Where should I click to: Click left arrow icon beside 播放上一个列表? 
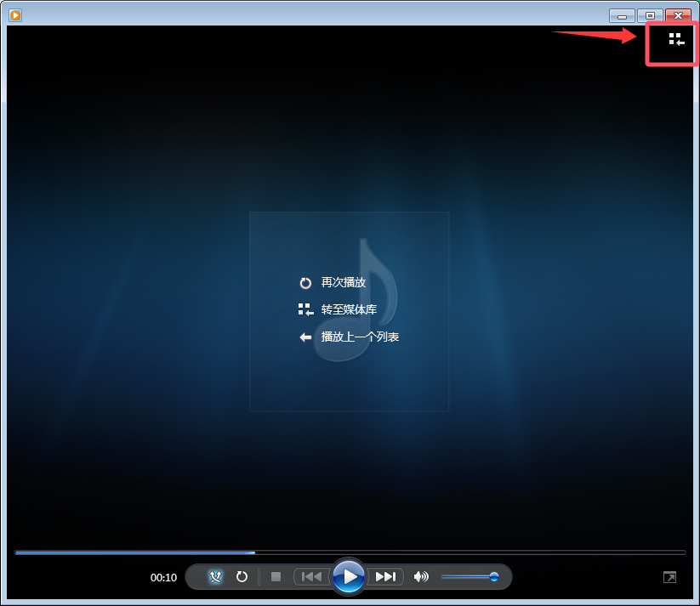coord(305,337)
